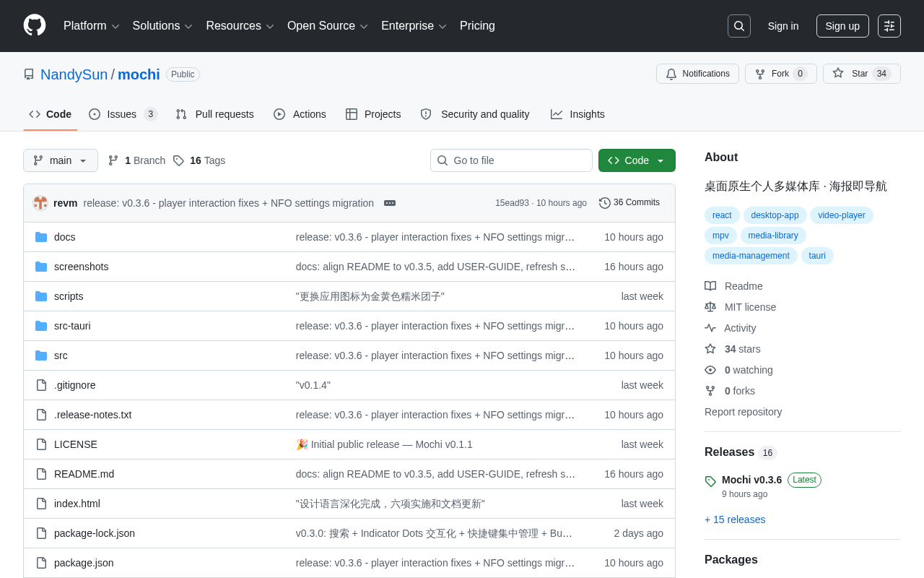Select the media-library topic tag
The width and height of the screenshot is (924, 578).
pyautogui.click(x=773, y=236)
